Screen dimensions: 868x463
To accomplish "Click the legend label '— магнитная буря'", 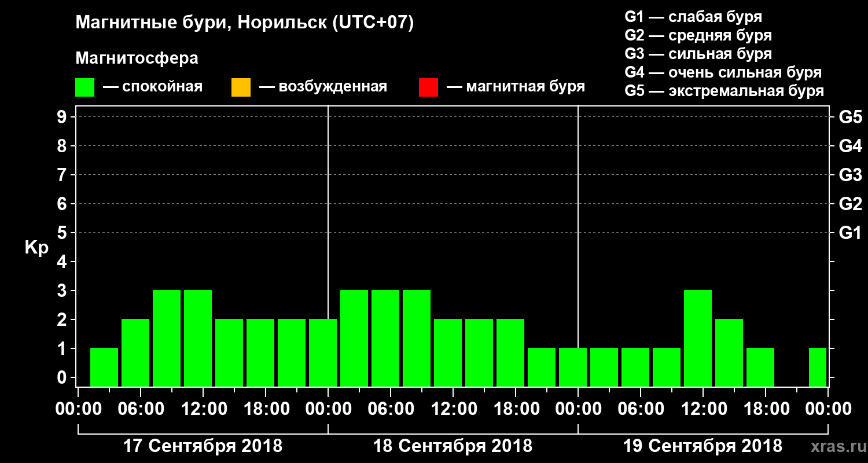I will point(516,87).
